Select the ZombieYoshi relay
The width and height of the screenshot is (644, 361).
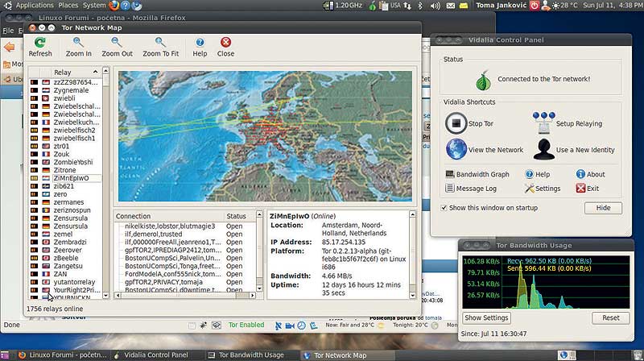coord(73,162)
